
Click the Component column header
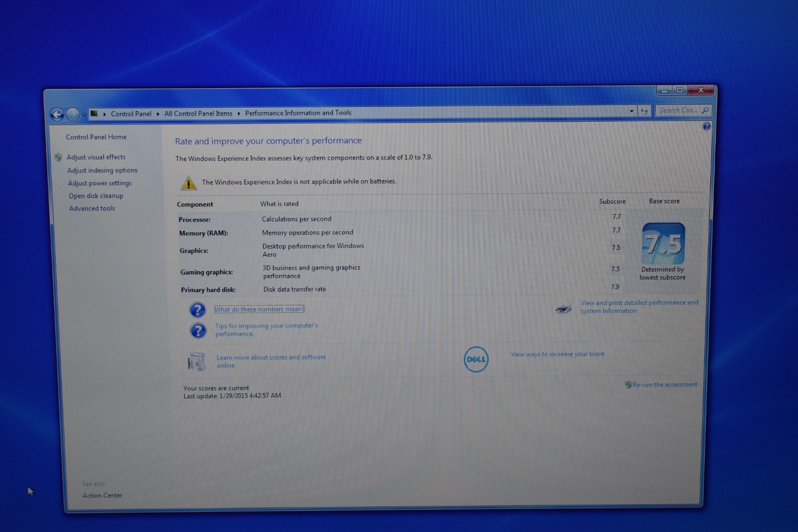coord(195,204)
